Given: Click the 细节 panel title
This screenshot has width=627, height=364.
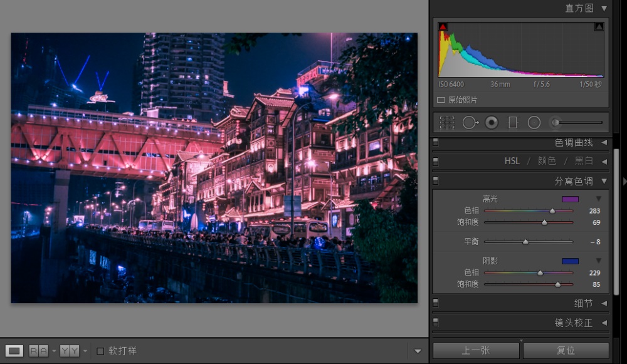Looking at the screenshot, I should coord(583,304).
